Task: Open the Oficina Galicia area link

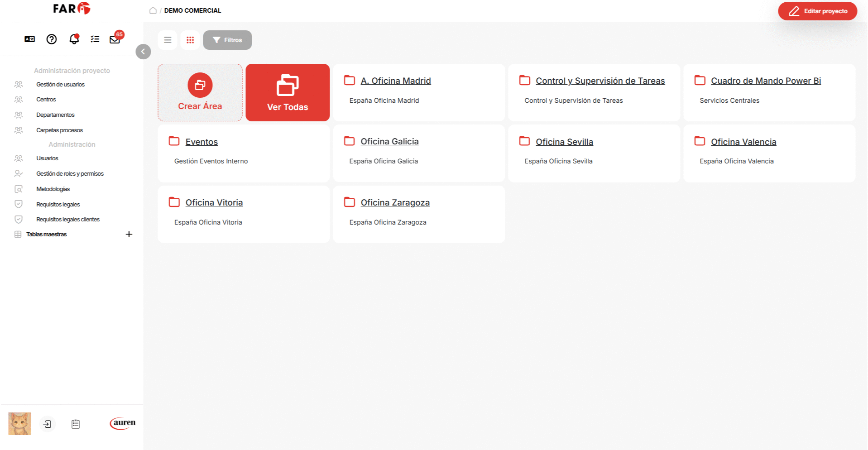Action: [389, 142]
